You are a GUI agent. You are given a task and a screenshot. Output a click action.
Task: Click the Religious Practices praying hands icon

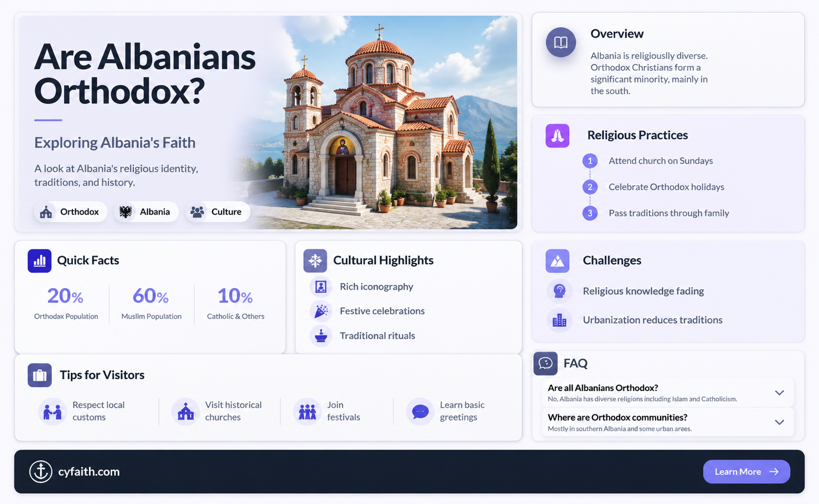[x=557, y=136]
